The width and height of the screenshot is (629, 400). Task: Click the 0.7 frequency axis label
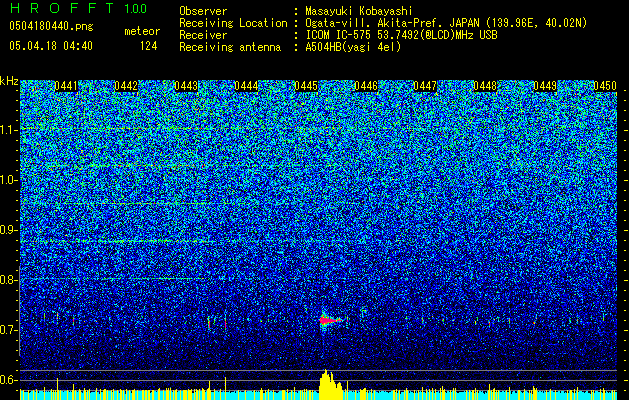point(9,330)
